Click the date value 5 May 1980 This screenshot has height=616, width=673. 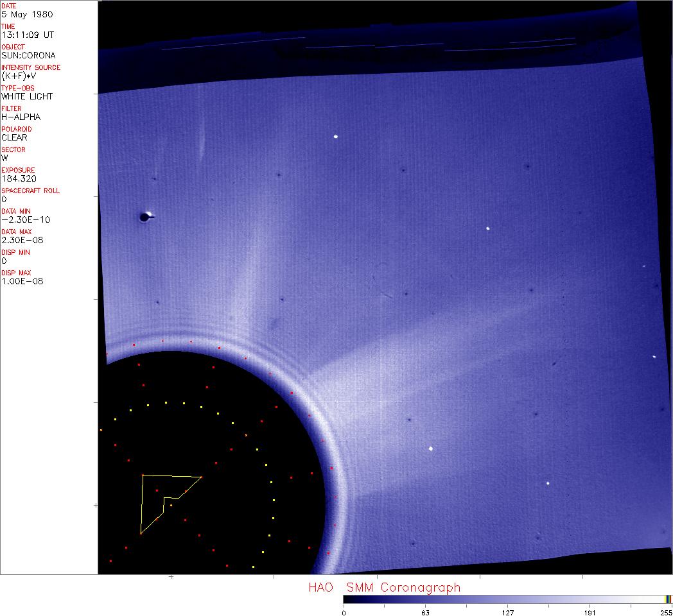pyautogui.click(x=27, y=14)
